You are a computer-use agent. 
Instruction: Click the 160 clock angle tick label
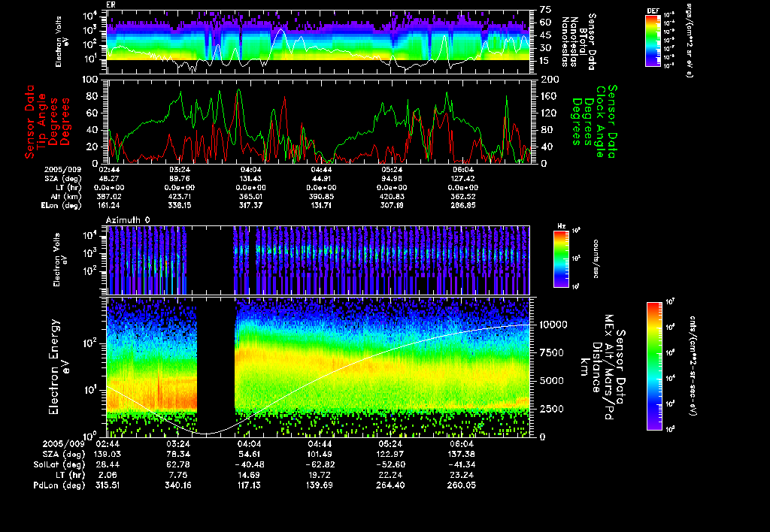pyautogui.click(x=548, y=96)
